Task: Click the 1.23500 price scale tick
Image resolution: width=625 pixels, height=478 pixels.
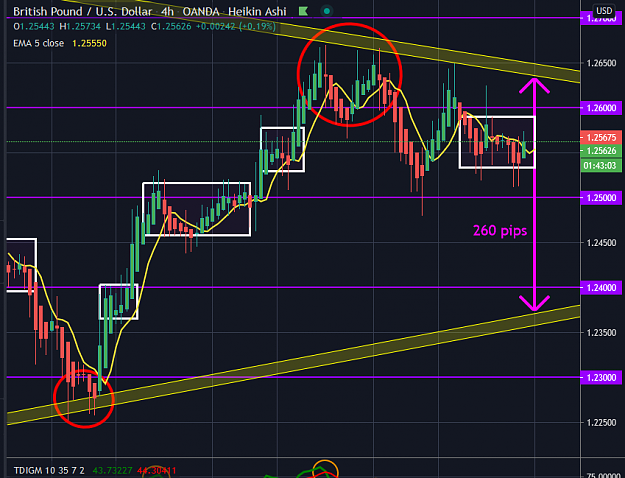Action: point(601,332)
